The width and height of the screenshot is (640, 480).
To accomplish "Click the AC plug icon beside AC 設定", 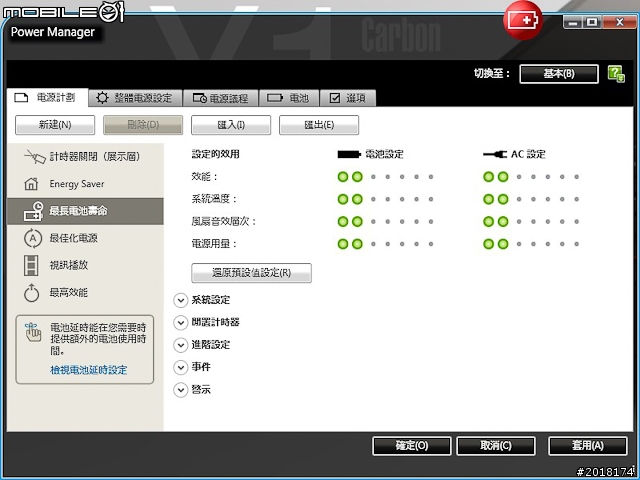I will (x=495, y=154).
